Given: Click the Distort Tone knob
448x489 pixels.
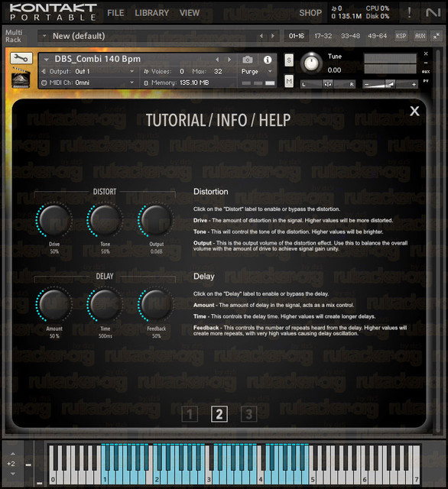Looking at the screenshot, I should pyautogui.click(x=106, y=219).
